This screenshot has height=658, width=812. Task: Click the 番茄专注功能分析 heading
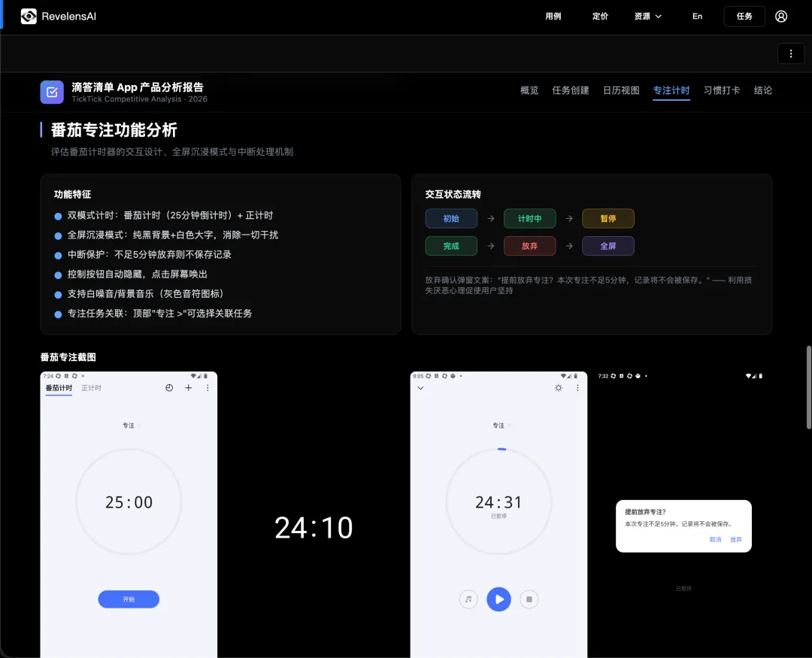[114, 130]
